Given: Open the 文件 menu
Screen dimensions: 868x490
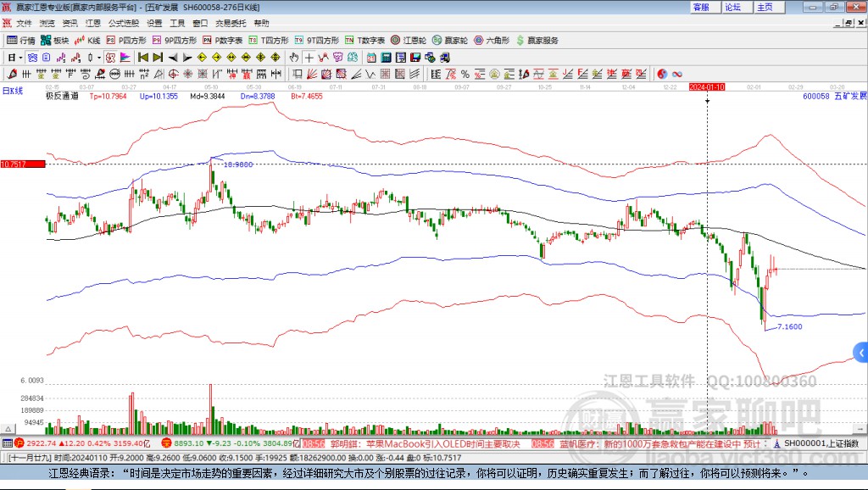Looking at the screenshot, I should coord(24,23).
